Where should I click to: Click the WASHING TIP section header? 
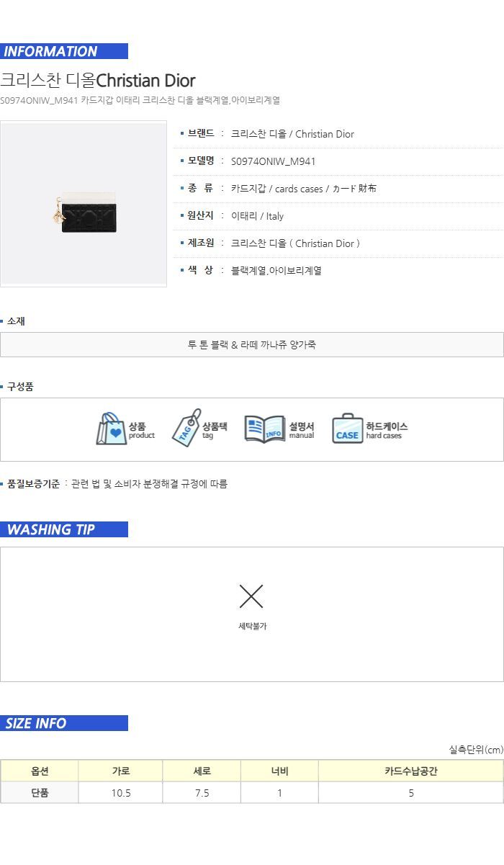(64, 529)
